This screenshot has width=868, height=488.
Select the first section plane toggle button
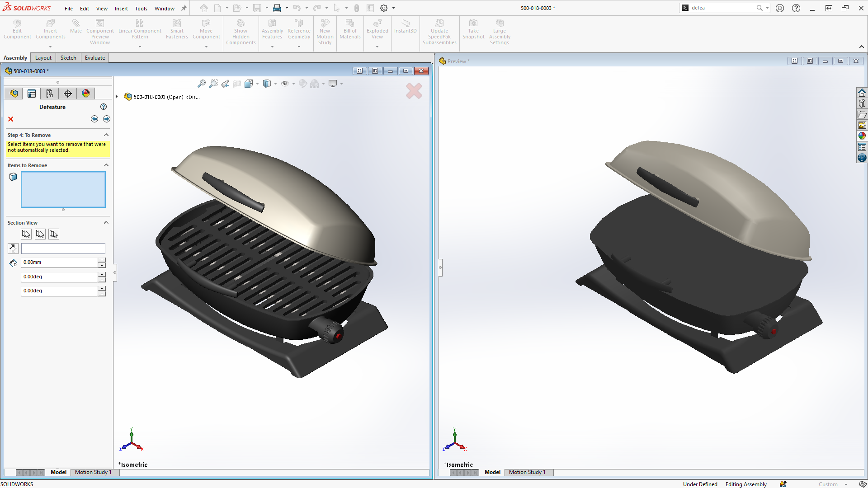26,234
